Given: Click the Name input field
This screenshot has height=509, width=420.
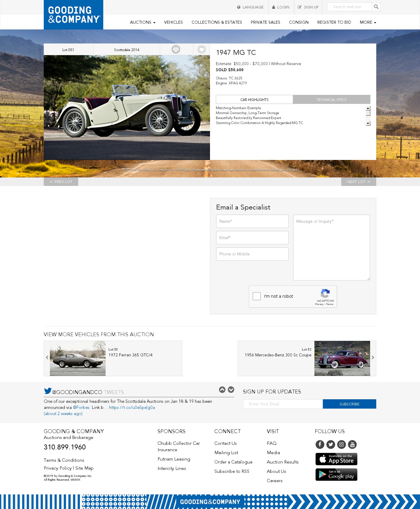Looking at the screenshot, I should click(252, 221).
